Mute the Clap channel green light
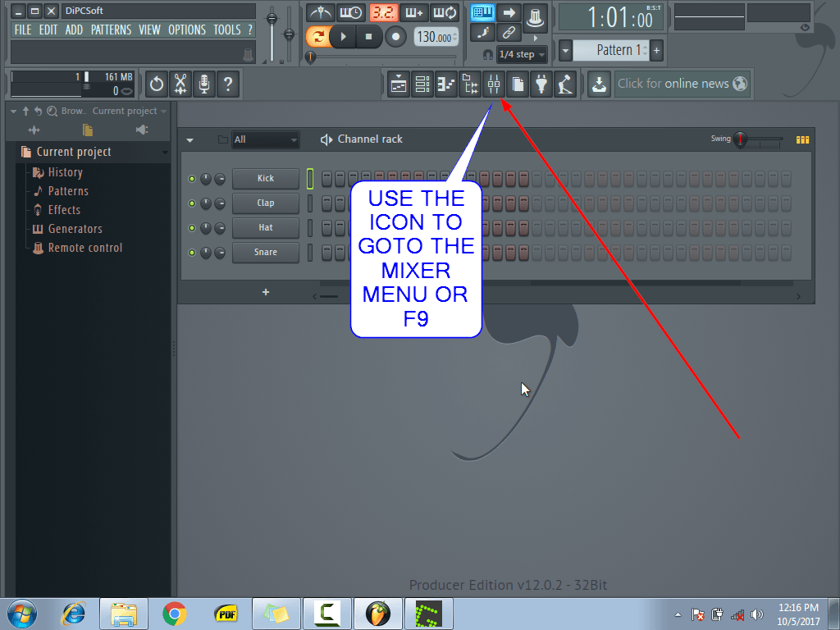This screenshot has height=630, width=840. tap(192, 203)
